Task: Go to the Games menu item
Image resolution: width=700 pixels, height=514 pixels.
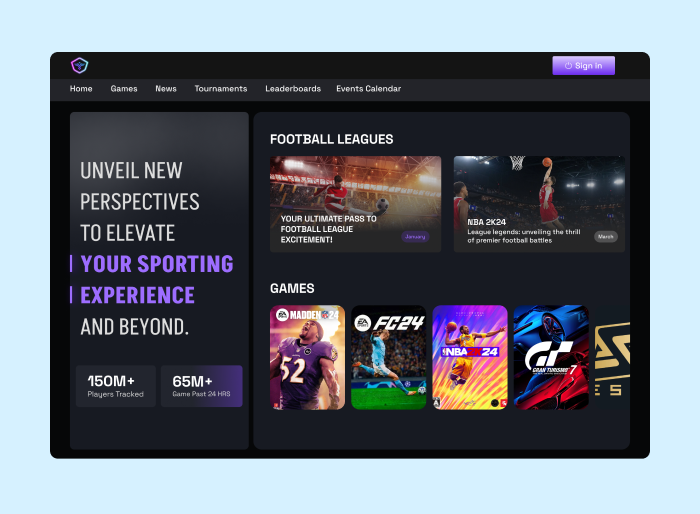Action: tap(124, 89)
